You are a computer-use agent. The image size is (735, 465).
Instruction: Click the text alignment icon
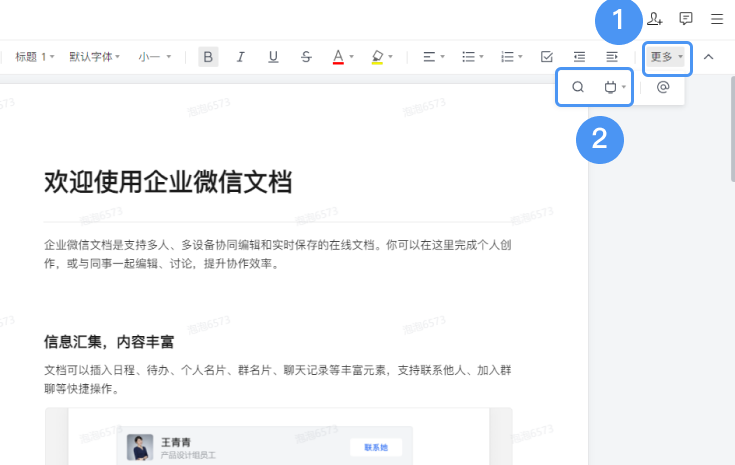(429, 57)
